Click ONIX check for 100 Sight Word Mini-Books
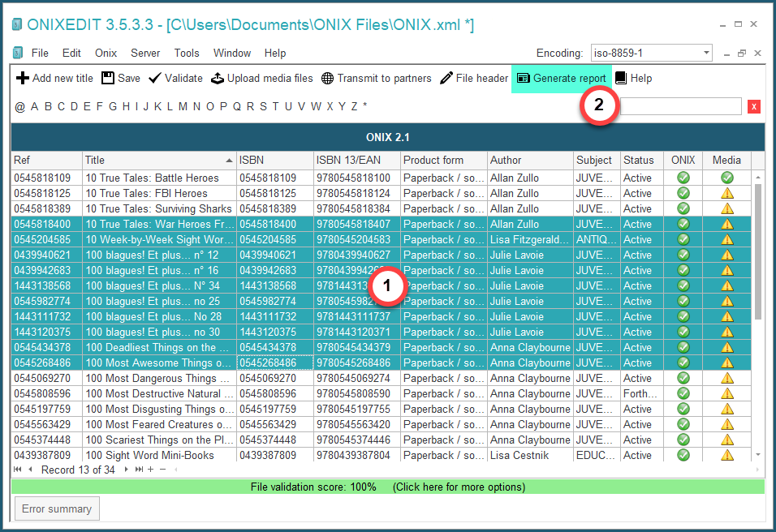Image resolution: width=776 pixels, height=532 pixels. 683,455
